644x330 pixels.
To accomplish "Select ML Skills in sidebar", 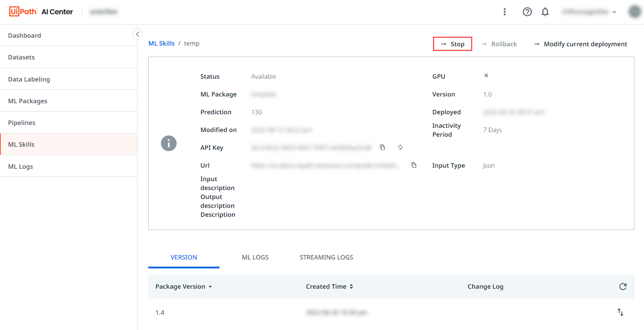I will (69, 144).
